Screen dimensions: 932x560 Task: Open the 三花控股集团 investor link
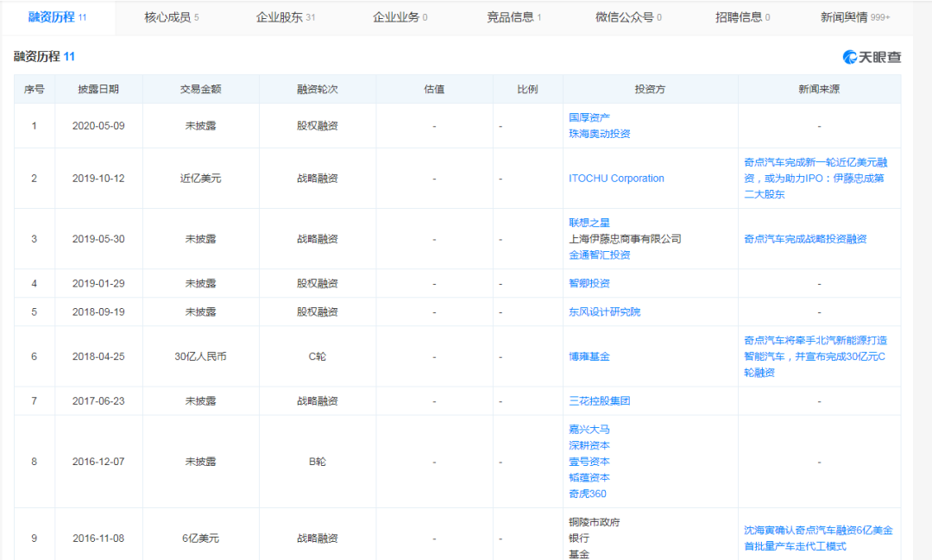[600, 401]
